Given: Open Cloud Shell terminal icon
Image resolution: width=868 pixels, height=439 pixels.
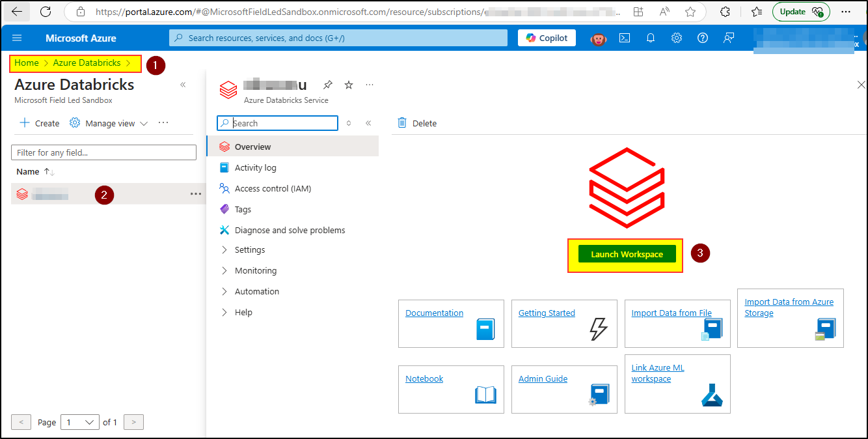Looking at the screenshot, I should pyautogui.click(x=625, y=38).
